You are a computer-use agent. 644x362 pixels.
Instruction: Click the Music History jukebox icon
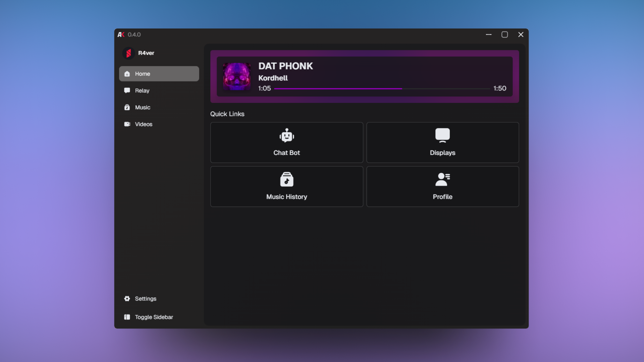coord(286,179)
